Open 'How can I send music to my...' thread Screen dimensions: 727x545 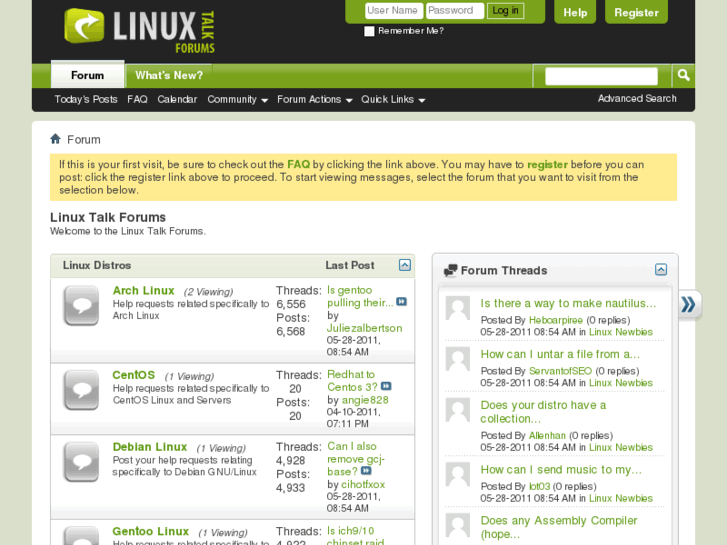point(561,469)
